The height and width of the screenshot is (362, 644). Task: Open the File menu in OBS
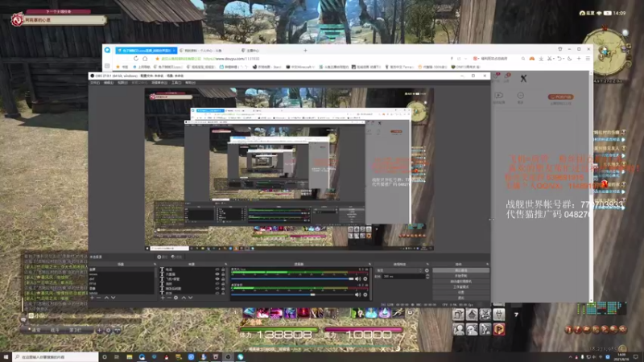tap(95, 83)
